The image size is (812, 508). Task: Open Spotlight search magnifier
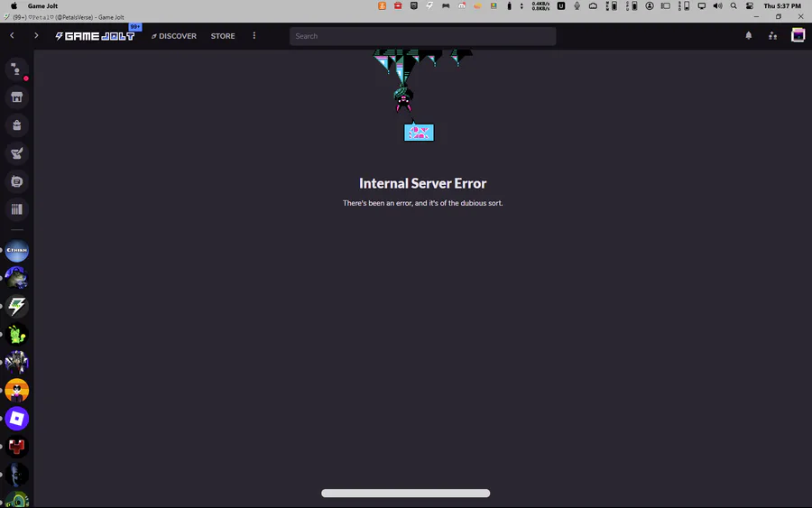coord(734,5)
